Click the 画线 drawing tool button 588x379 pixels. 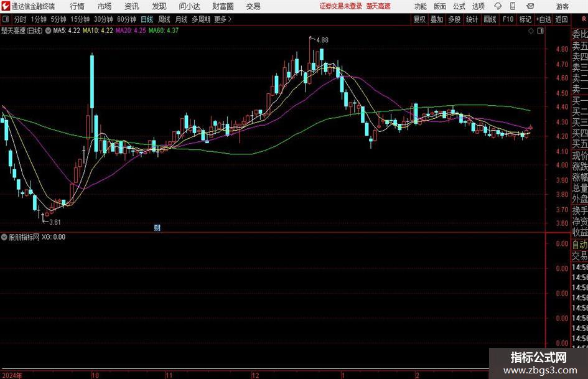(x=490, y=19)
